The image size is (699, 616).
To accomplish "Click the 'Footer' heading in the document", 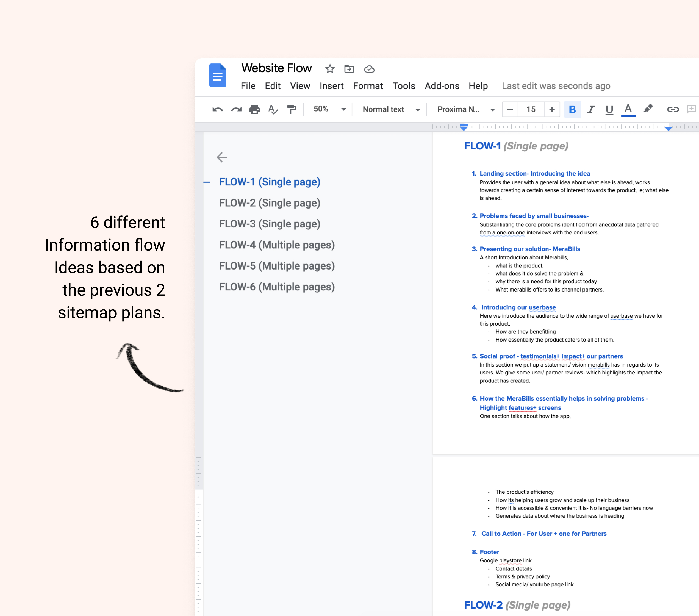I will pos(489,552).
